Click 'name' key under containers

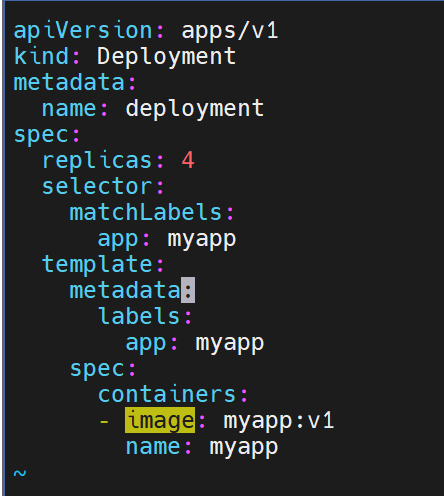click(153, 447)
